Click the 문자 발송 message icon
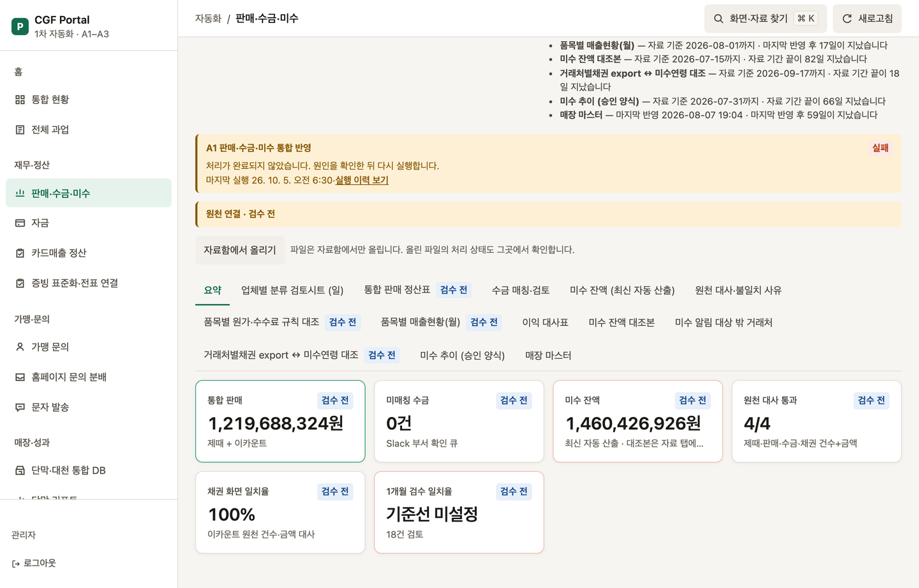 point(20,407)
